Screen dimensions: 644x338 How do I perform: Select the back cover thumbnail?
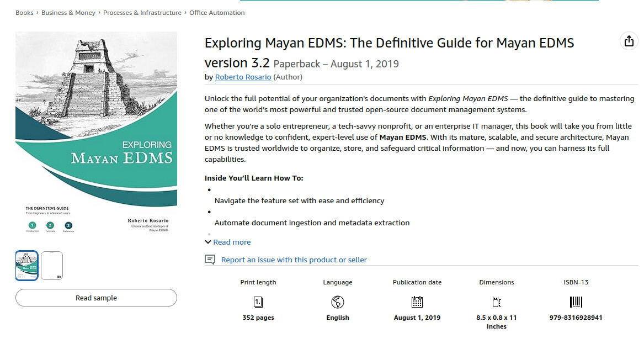pyautogui.click(x=52, y=266)
